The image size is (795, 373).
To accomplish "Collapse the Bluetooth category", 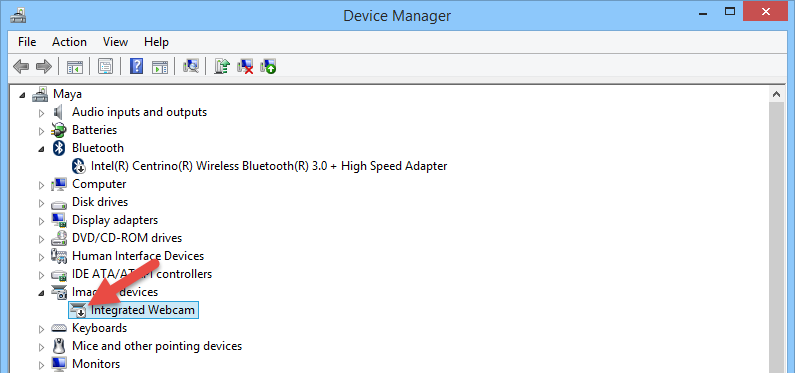I will (x=42, y=148).
